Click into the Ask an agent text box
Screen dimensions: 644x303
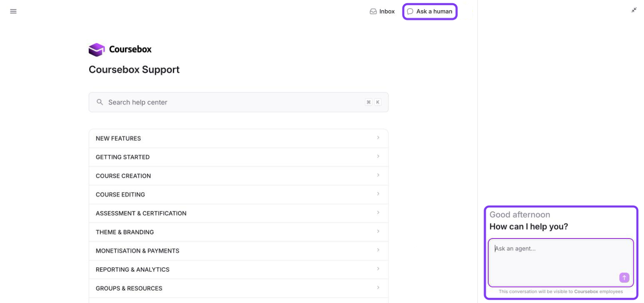[x=561, y=263]
